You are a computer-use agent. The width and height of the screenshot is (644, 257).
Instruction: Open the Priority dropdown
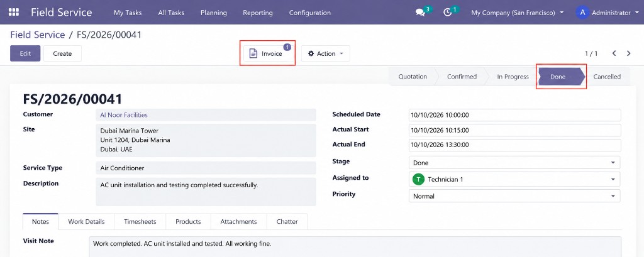(514, 196)
